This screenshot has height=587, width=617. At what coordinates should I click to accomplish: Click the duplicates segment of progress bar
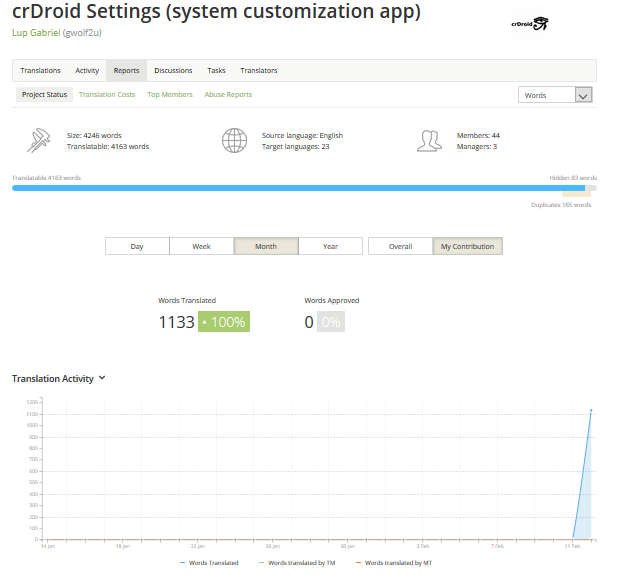[576, 194]
